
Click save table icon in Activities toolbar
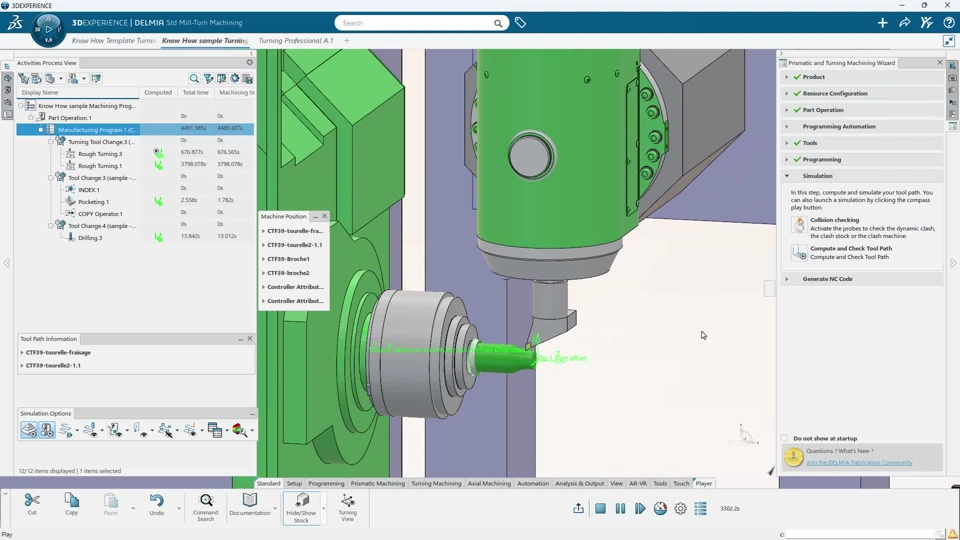(x=248, y=78)
